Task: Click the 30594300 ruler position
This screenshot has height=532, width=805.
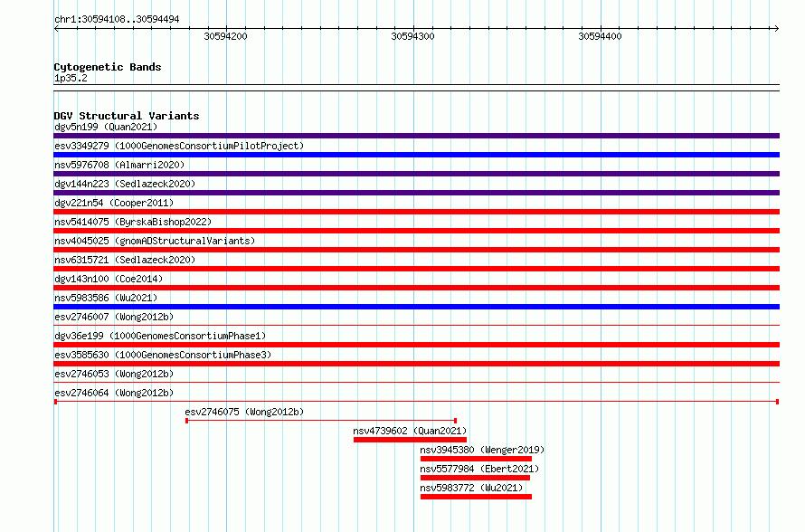Action: click(412, 36)
